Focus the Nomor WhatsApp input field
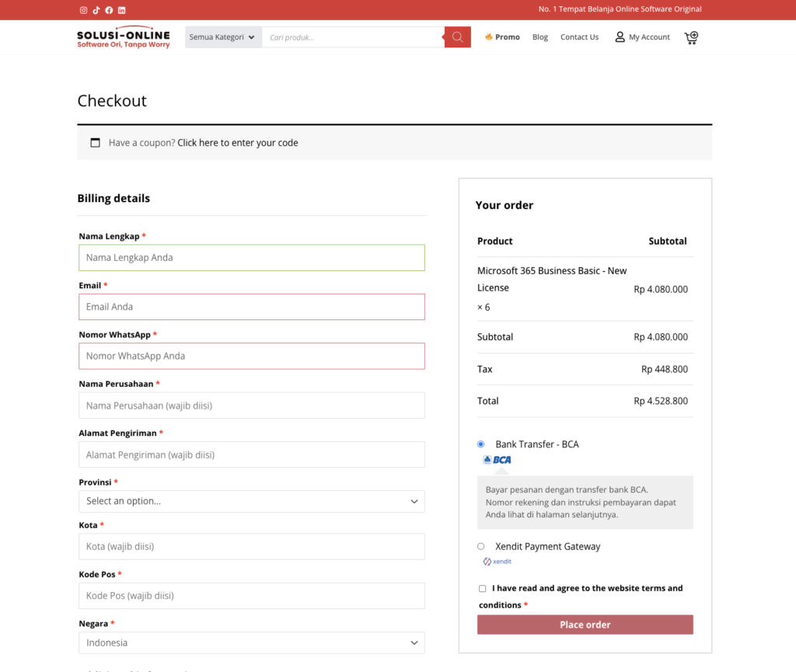Viewport: 796px width, 672px height. tap(252, 356)
